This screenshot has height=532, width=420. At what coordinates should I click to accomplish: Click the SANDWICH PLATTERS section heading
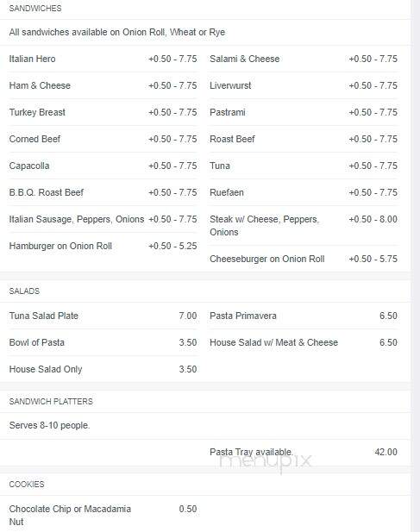[x=51, y=402]
